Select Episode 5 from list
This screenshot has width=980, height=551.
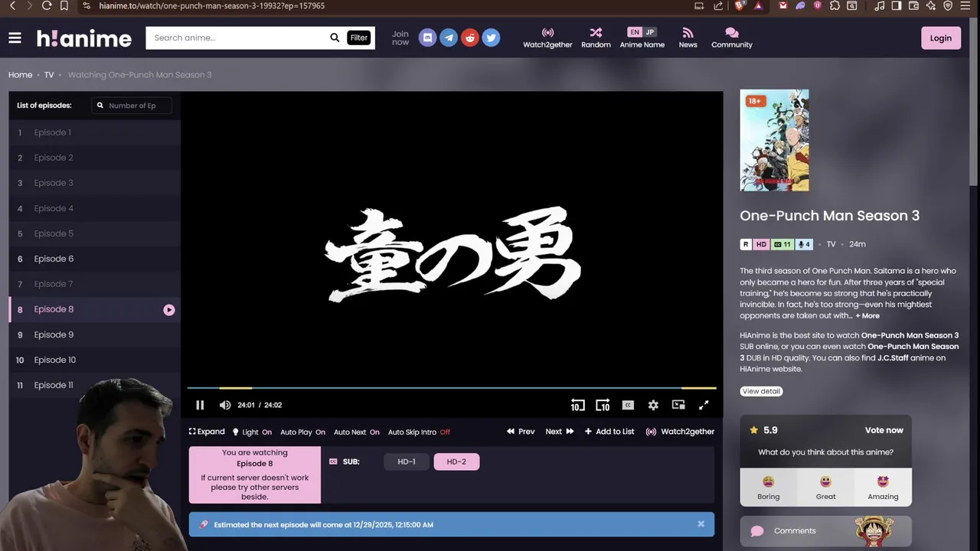(95, 233)
